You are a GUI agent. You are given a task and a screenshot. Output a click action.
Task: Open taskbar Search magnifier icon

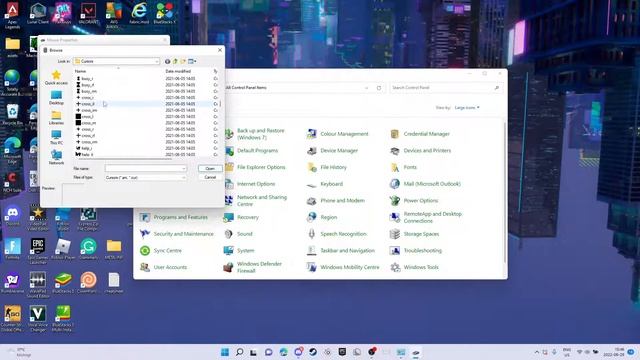[240, 352]
